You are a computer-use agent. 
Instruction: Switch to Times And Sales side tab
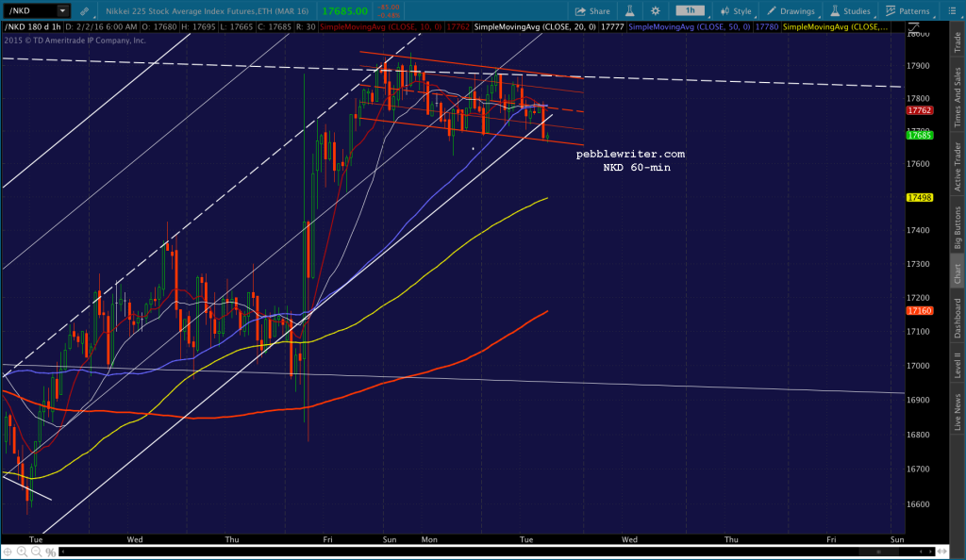click(958, 97)
